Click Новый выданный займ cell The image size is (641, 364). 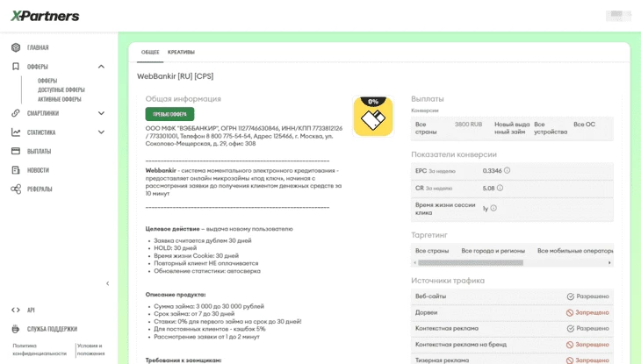512,128
